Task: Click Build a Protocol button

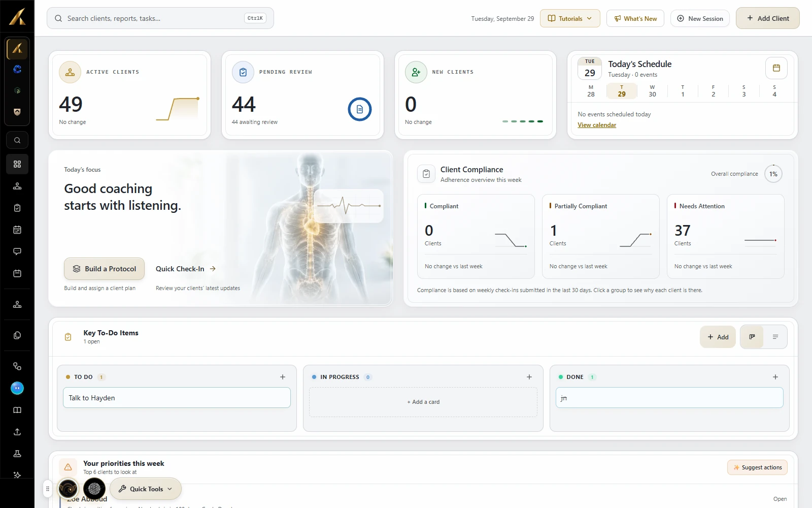Action: click(104, 269)
